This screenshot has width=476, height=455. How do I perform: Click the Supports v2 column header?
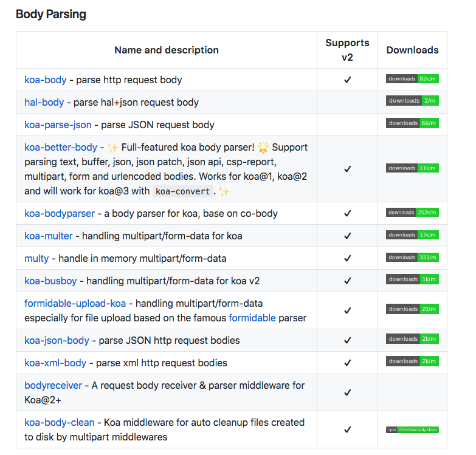pyautogui.click(x=347, y=50)
